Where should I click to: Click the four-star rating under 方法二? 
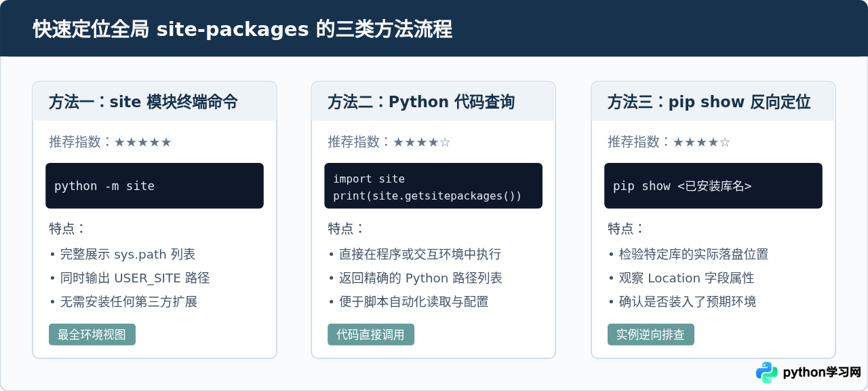tap(422, 142)
